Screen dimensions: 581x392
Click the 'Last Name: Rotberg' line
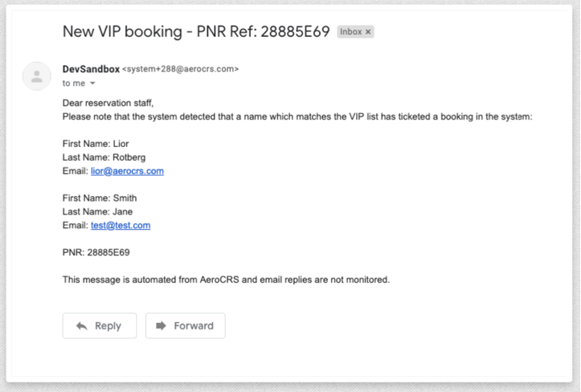click(x=104, y=157)
